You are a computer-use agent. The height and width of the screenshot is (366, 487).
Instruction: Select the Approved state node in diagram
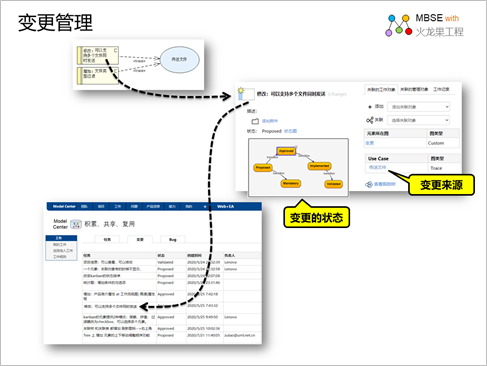tap(286, 151)
